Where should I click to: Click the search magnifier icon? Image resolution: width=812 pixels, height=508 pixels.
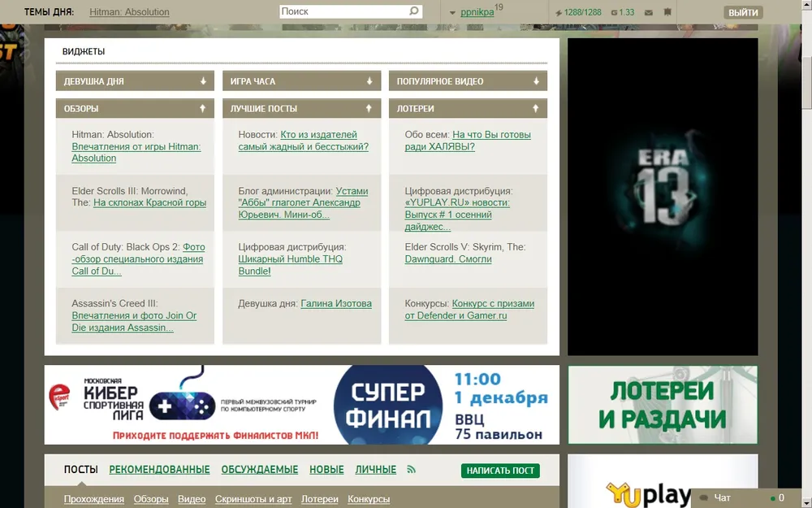pos(414,12)
